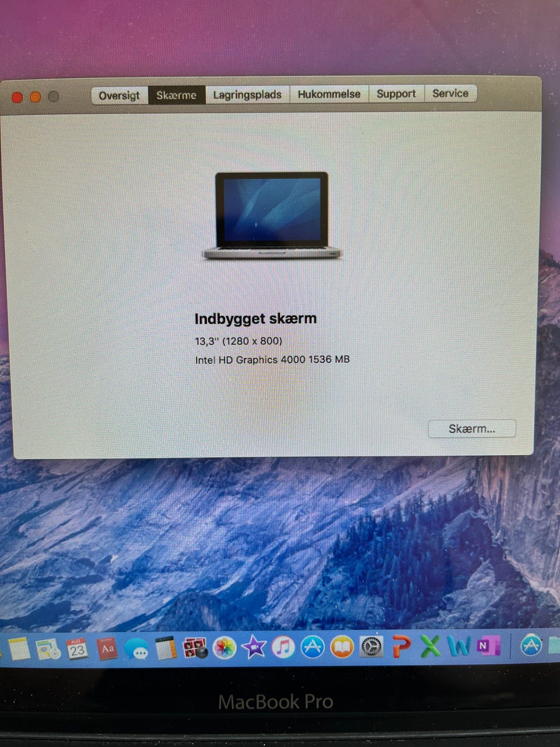Close the About This Mac window

17,97
